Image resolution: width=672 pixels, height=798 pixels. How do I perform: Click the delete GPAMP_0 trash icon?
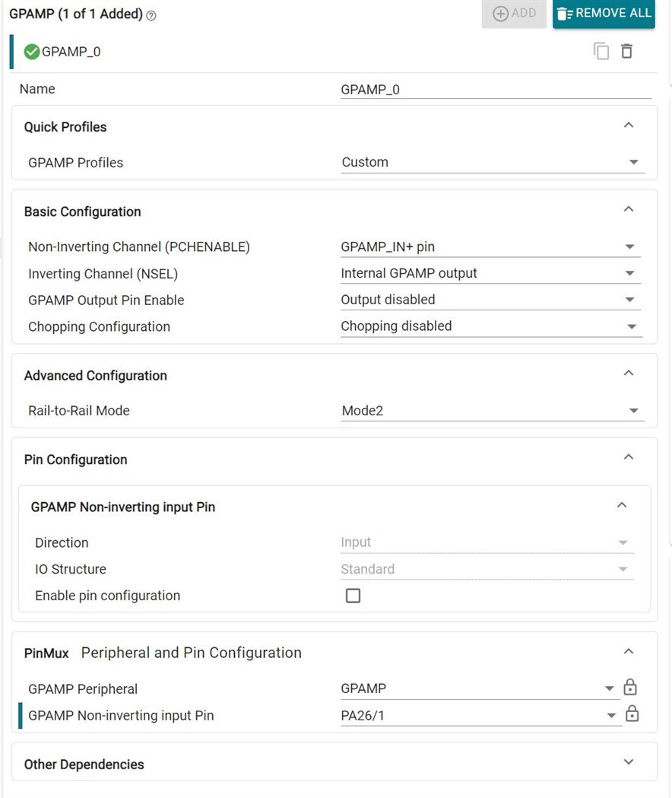626,52
